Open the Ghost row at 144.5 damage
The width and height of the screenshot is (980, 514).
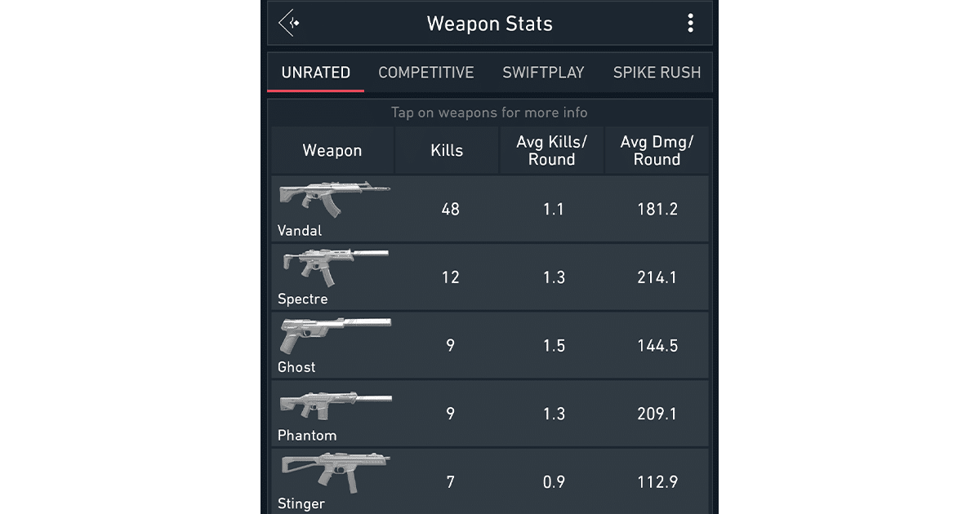657,346
